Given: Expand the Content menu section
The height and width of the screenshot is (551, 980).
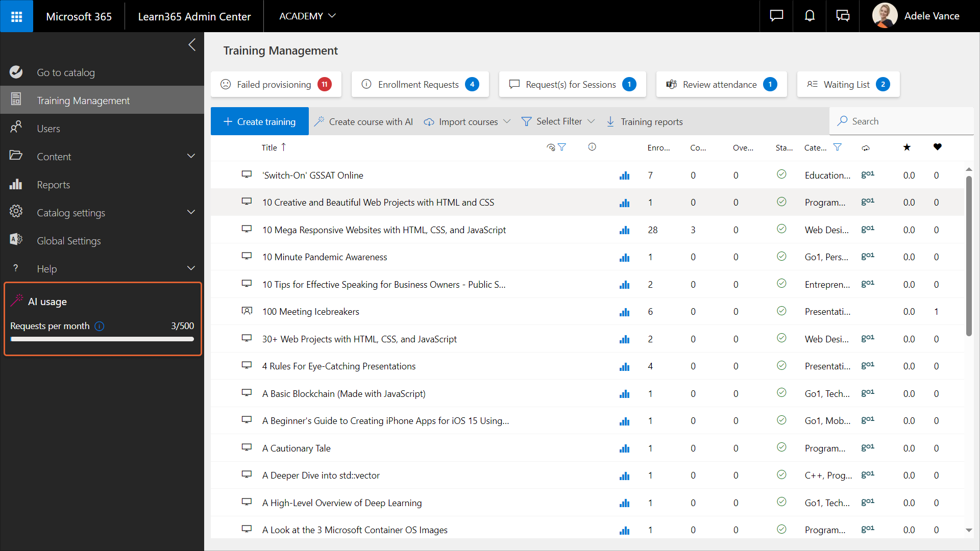Looking at the screenshot, I should (x=191, y=156).
